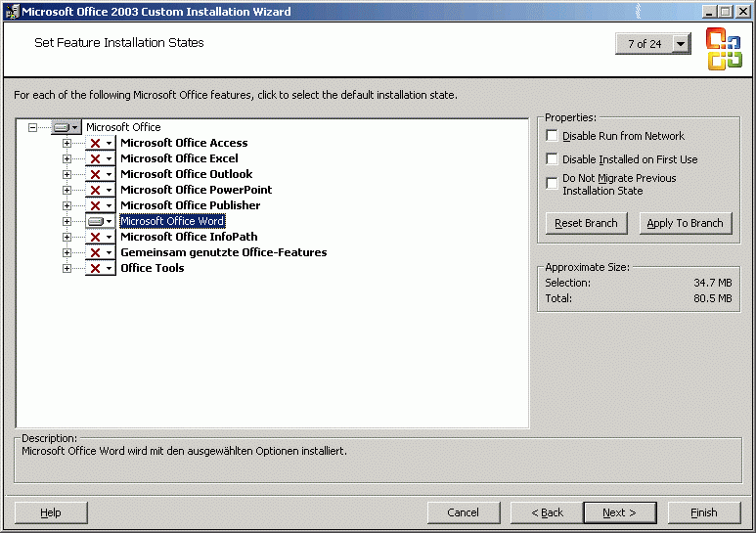This screenshot has width=756, height=533.
Task: Click the Total size value 80.5 MB
Action: 713,298
